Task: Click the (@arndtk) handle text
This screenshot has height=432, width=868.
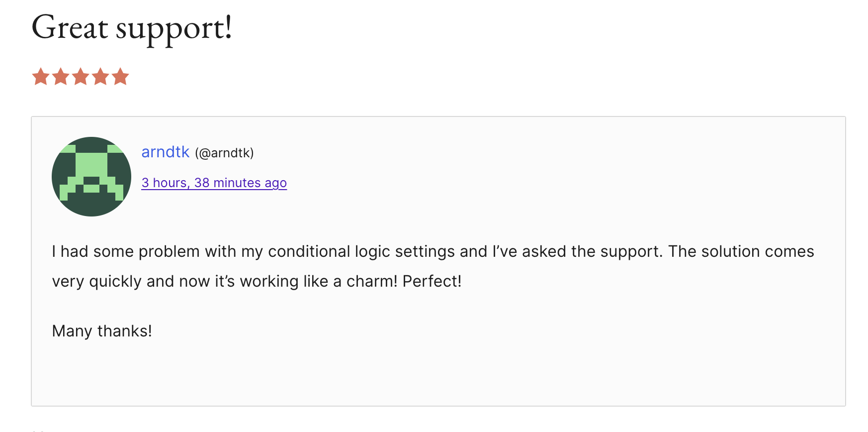Action: [224, 153]
